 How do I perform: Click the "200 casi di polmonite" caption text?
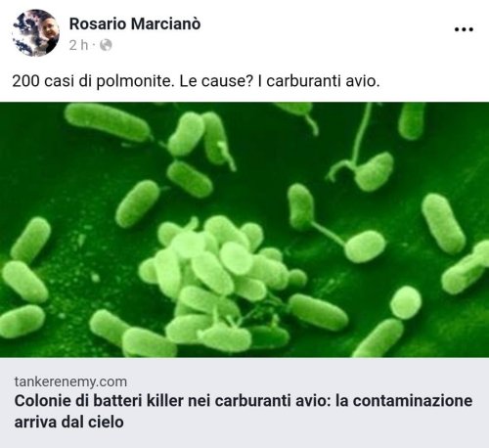pyautogui.click(x=92, y=81)
